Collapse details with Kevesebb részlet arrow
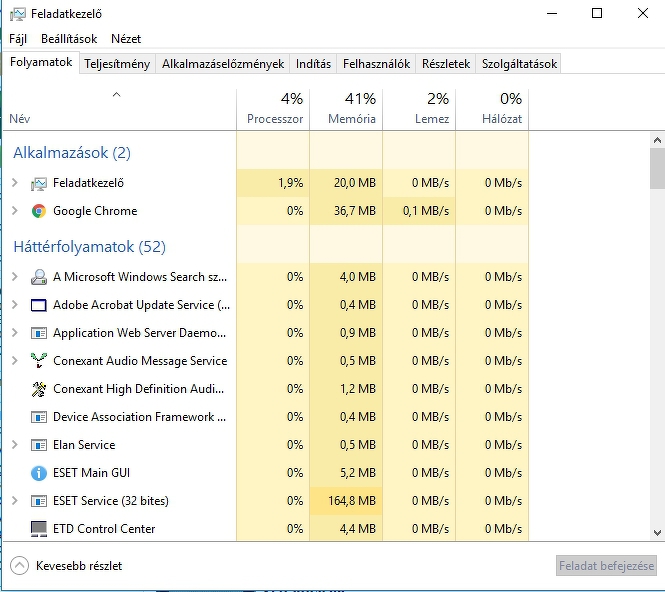The image size is (665, 592). [x=20, y=566]
